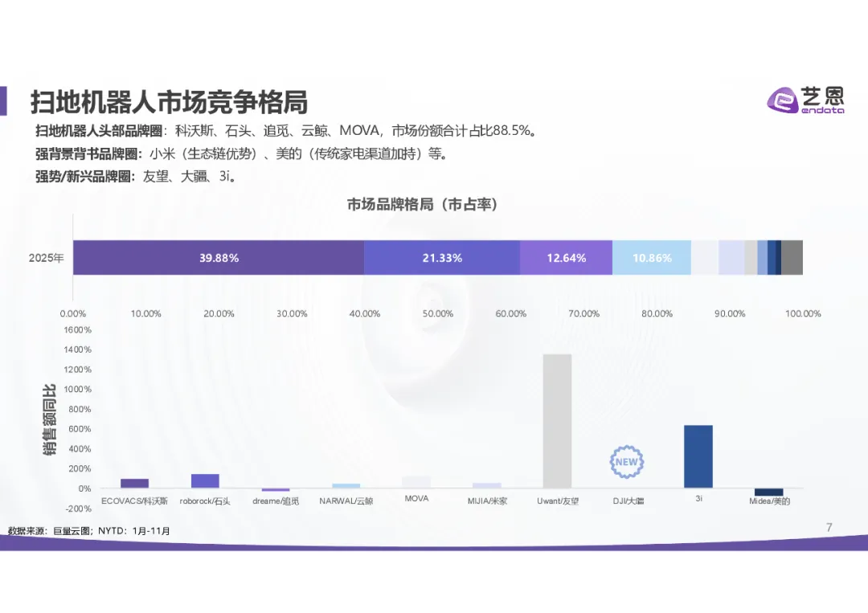Click the 100.00% x-axis tick label
Image resolution: width=868 pixels, height=613 pixels.
point(803,313)
